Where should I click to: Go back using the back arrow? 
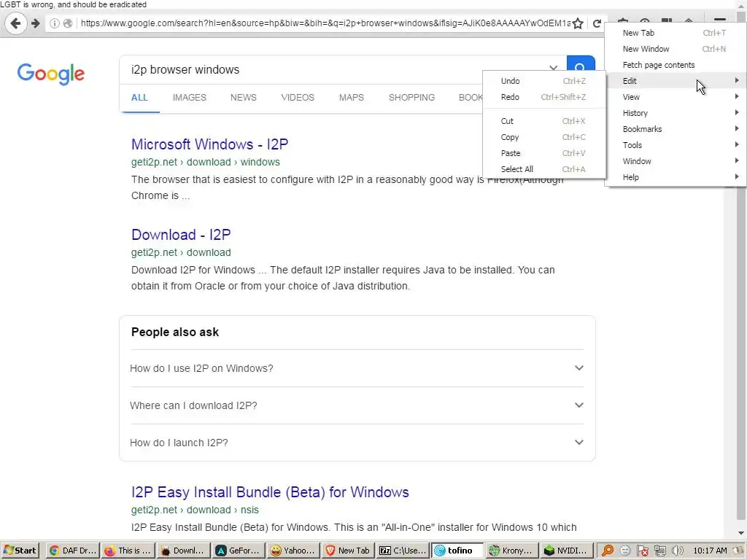point(15,23)
